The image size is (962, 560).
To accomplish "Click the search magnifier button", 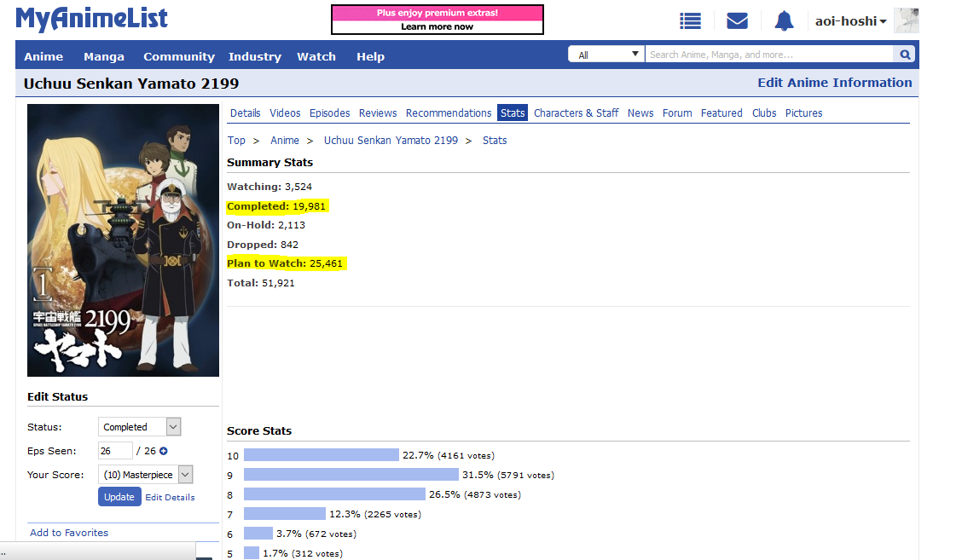I will [904, 55].
